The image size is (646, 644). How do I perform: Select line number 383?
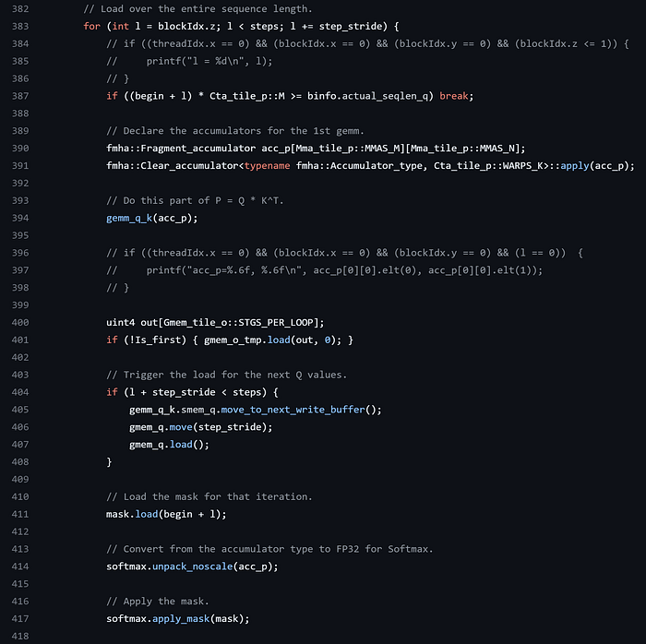20,27
